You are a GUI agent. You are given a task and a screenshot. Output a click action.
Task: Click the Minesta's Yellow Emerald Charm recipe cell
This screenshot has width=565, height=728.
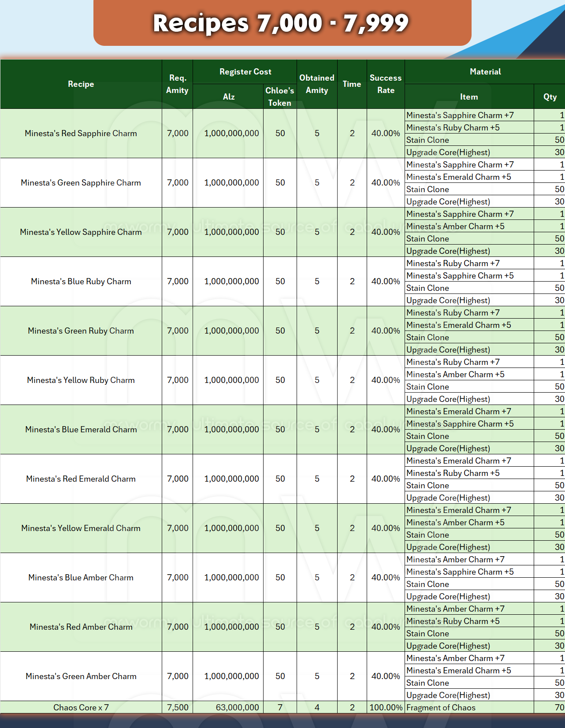click(x=81, y=528)
